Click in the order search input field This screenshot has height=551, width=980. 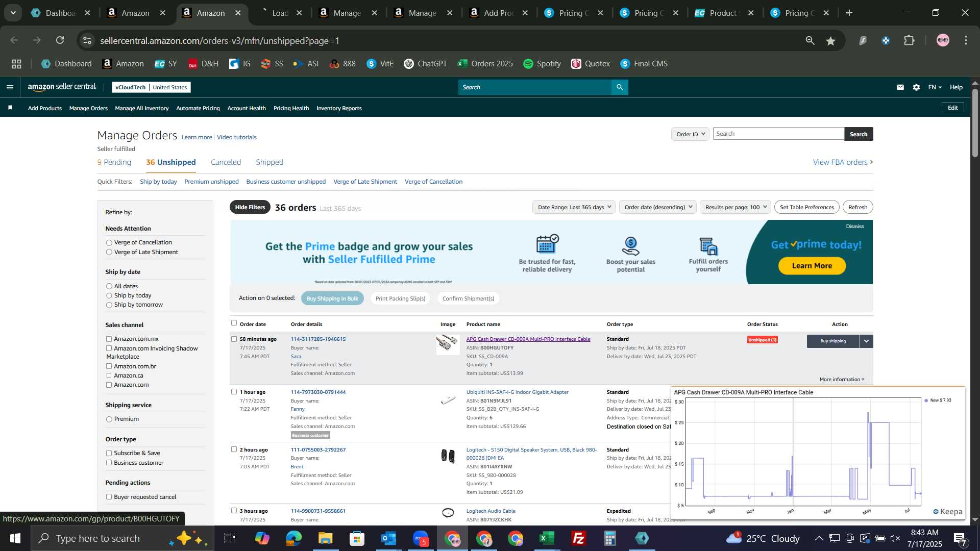click(778, 134)
